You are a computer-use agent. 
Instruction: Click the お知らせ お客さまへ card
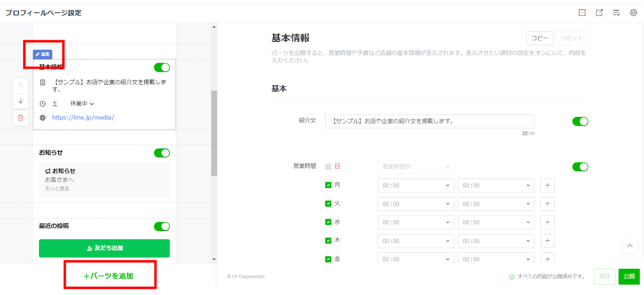click(x=104, y=180)
